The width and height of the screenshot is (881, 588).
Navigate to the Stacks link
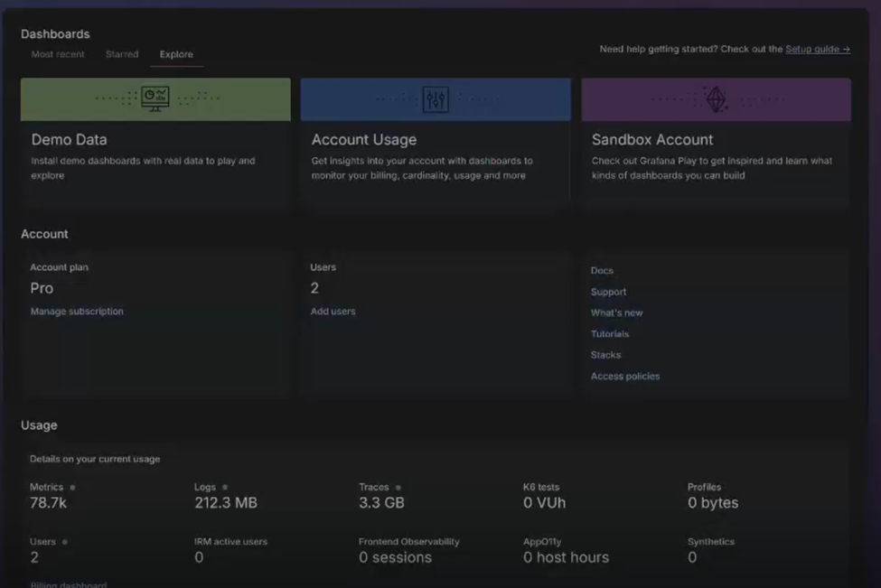tap(605, 355)
